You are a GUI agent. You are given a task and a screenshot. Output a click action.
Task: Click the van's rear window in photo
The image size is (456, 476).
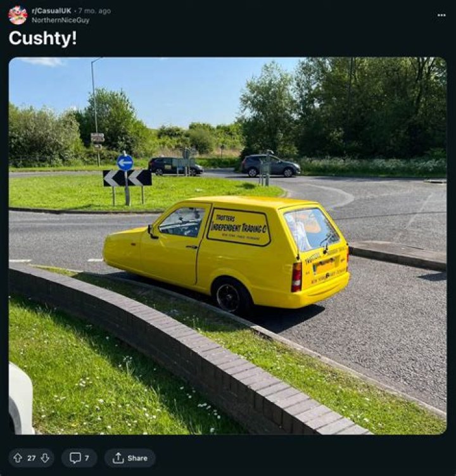click(x=310, y=229)
